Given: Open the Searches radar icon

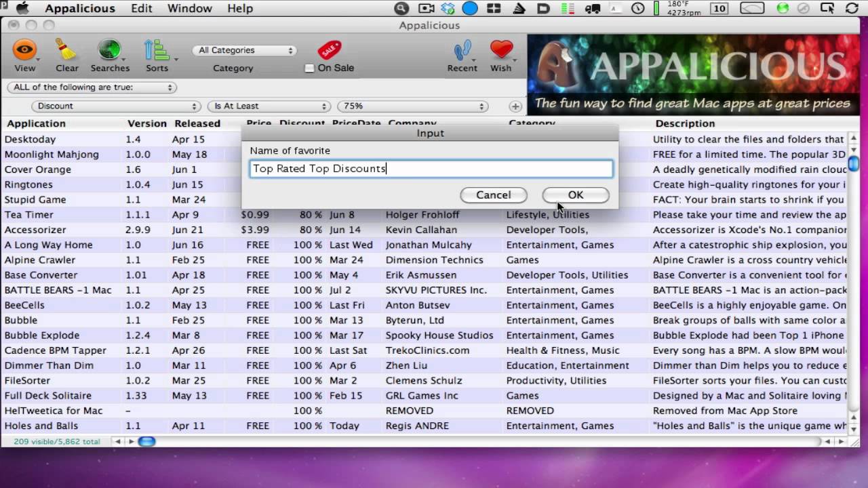Looking at the screenshot, I should (x=109, y=50).
